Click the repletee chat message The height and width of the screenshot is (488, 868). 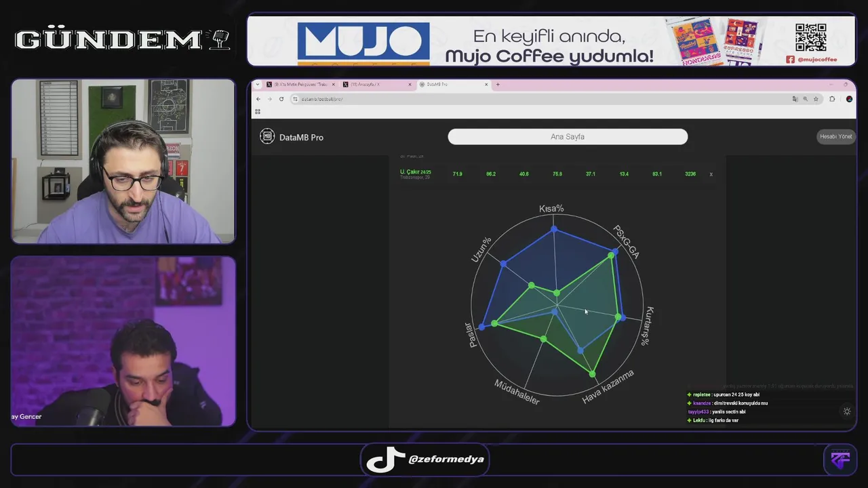[x=723, y=394]
